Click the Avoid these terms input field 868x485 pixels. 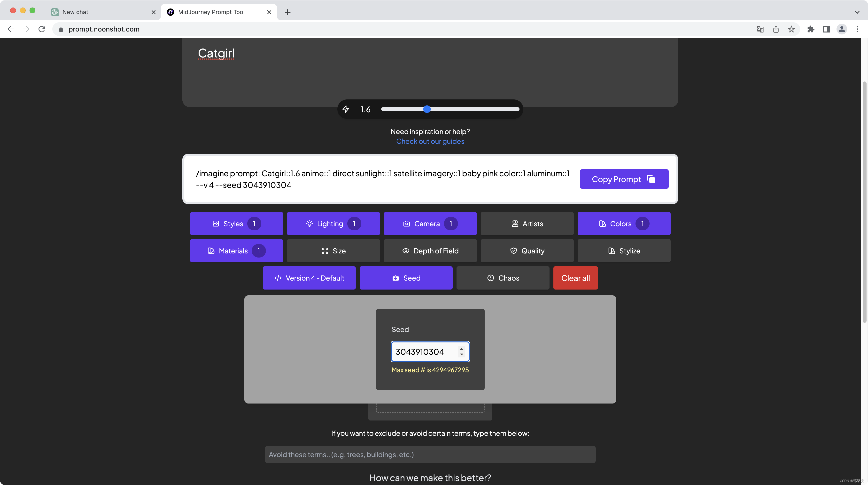pos(430,455)
